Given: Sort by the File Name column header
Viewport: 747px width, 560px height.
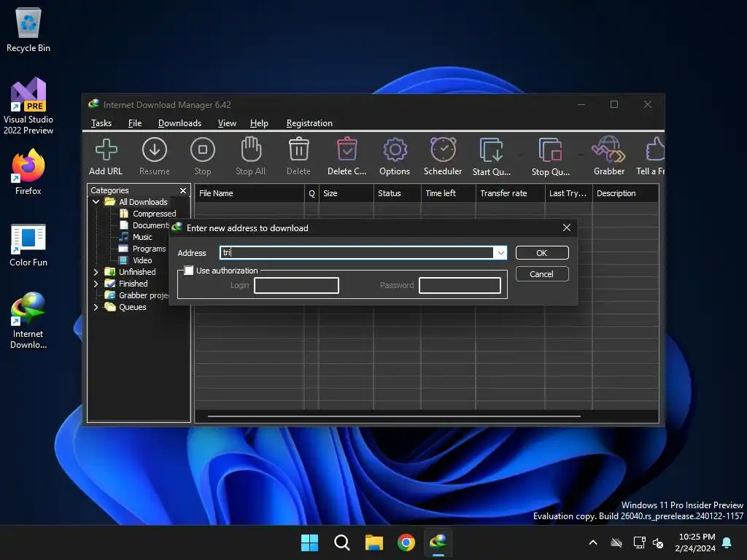Looking at the screenshot, I should click(x=249, y=193).
